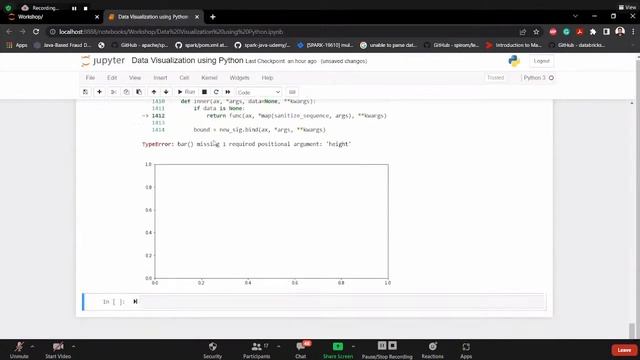This screenshot has width=640, height=360.
Task: Share this page icon in address bar
Action: [523, 32]
